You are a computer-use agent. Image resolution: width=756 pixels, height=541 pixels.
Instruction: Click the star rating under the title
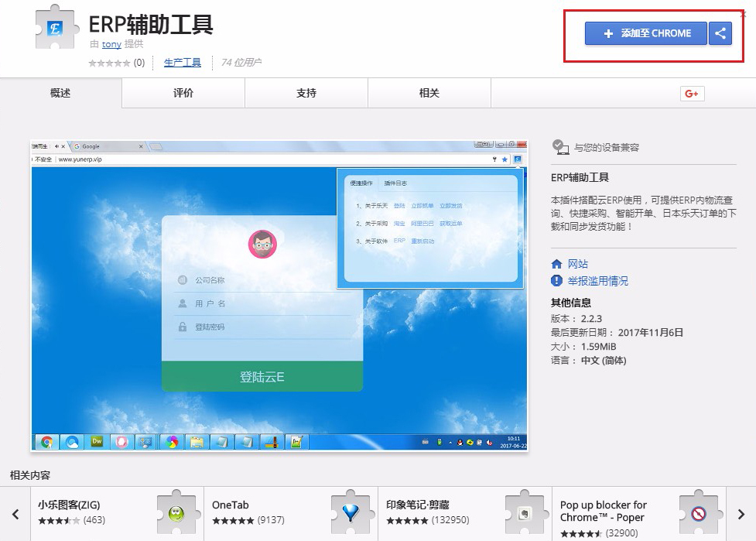(109, 63)
